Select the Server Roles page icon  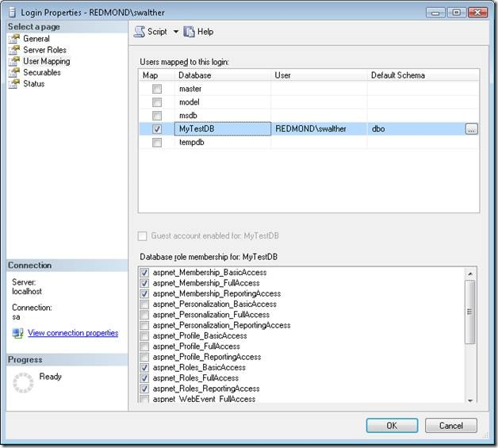click(13, 50)
